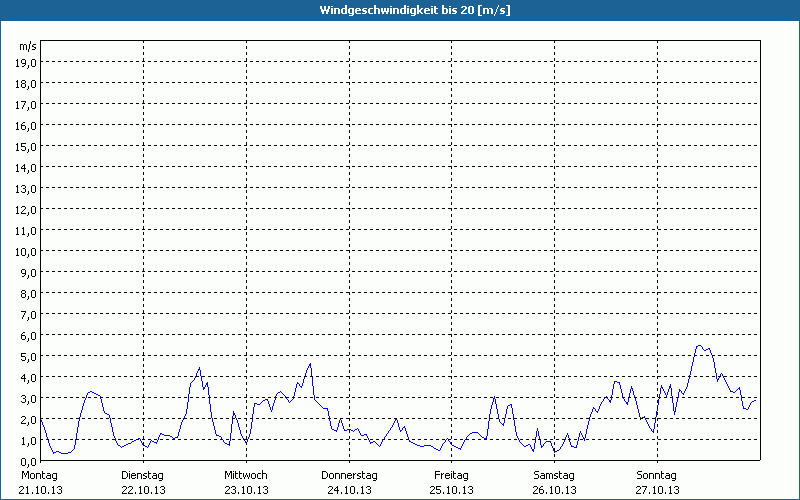Click the date '26.10.13'

click(x=555, y=490)
